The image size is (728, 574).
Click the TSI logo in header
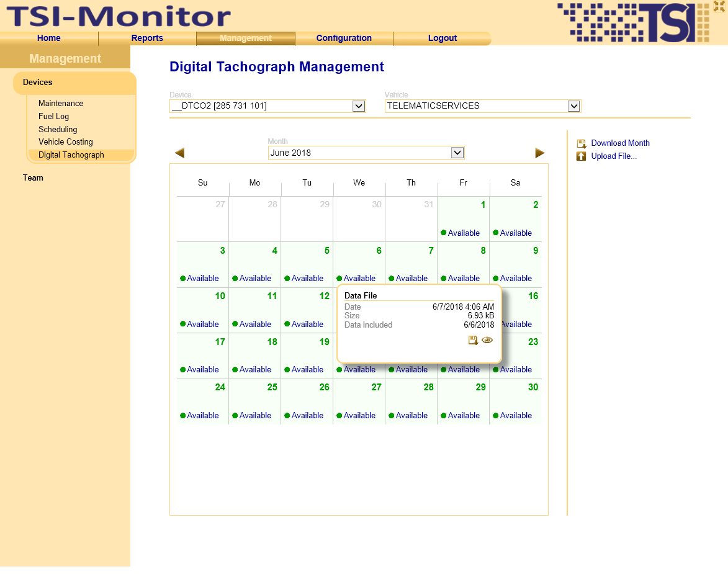click(633, 22)
